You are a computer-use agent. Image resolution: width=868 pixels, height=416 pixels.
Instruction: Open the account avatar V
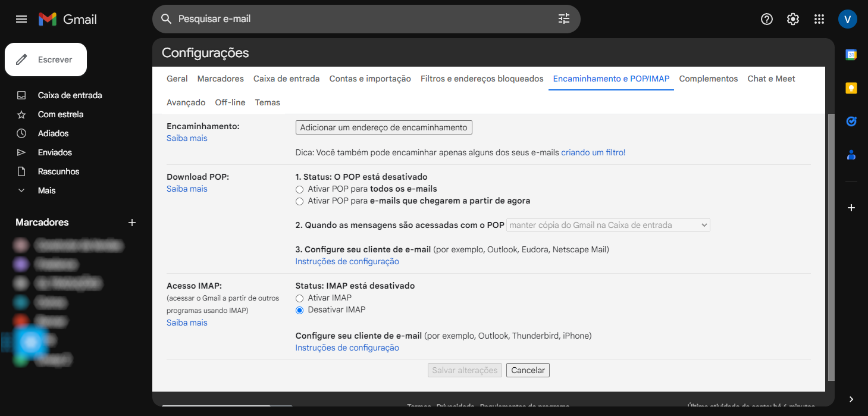pyautogui.click(x=847, y=19)
